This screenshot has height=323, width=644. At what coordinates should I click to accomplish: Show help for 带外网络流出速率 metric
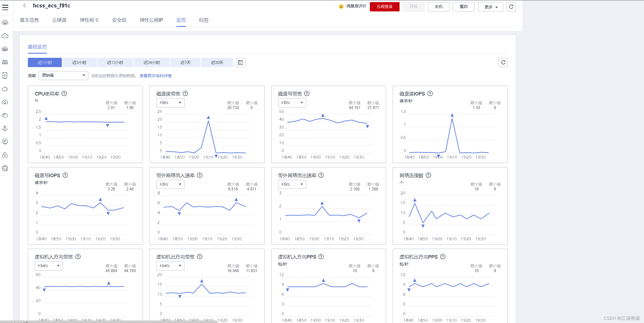tap(321, 175)
